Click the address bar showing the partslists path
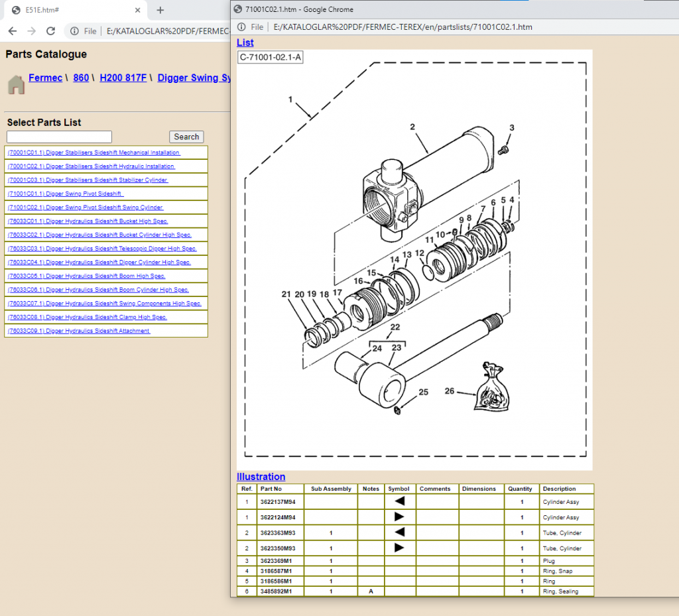This screenshot has height=616, width=679. tap(398, 28)
